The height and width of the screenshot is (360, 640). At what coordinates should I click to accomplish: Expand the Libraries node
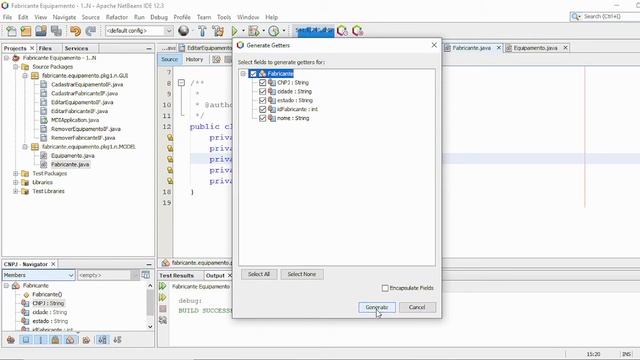pos(16,182)
